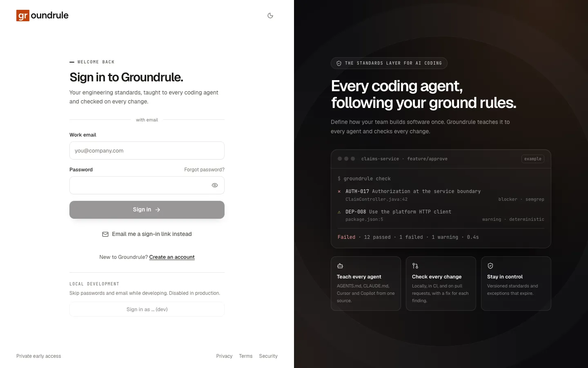Viewport: 588px width, 368px height.
Task: Click the groundrule check command line
Action: coord(364,179)
